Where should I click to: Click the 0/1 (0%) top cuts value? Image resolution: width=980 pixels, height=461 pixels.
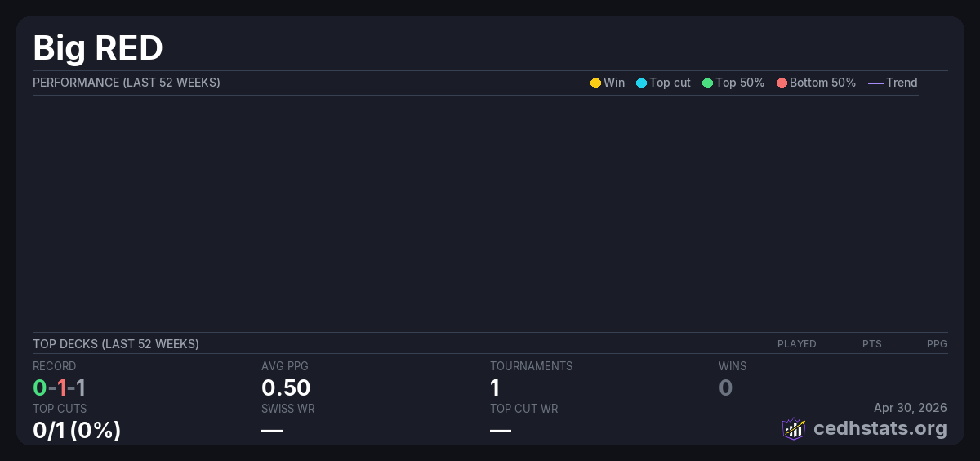[x=77, y=430]
